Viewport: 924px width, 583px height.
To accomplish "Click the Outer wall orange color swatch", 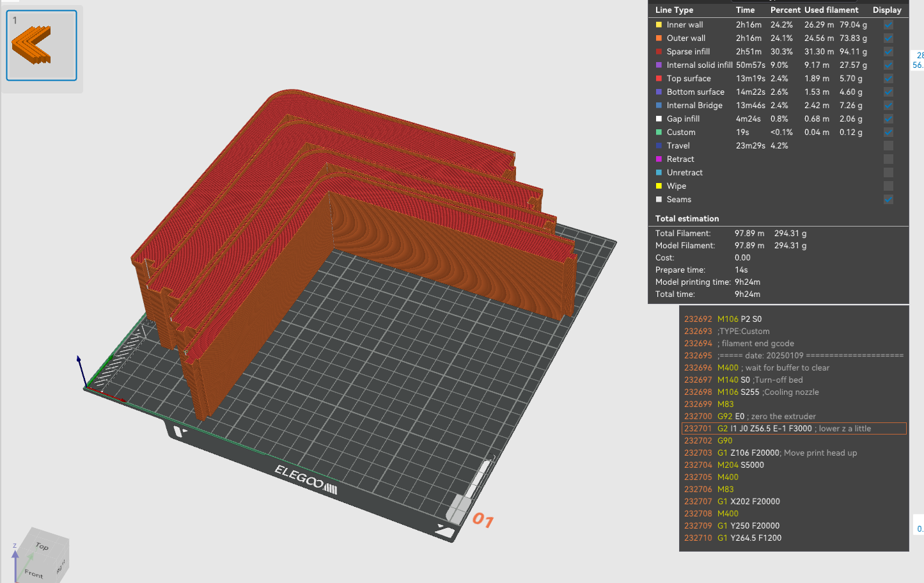I will click(x=659, y=38).
